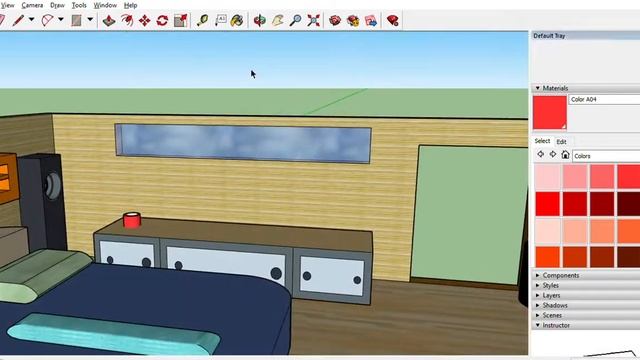Image resolution: width=640 pixels, height=360 pixels.
Task: Open the Arc tool dropdown arrow
Action: tap(61, 20)
